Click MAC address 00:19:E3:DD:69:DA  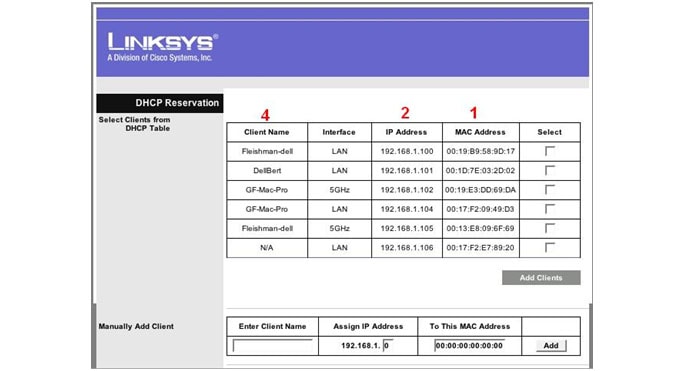coord(480,190)
